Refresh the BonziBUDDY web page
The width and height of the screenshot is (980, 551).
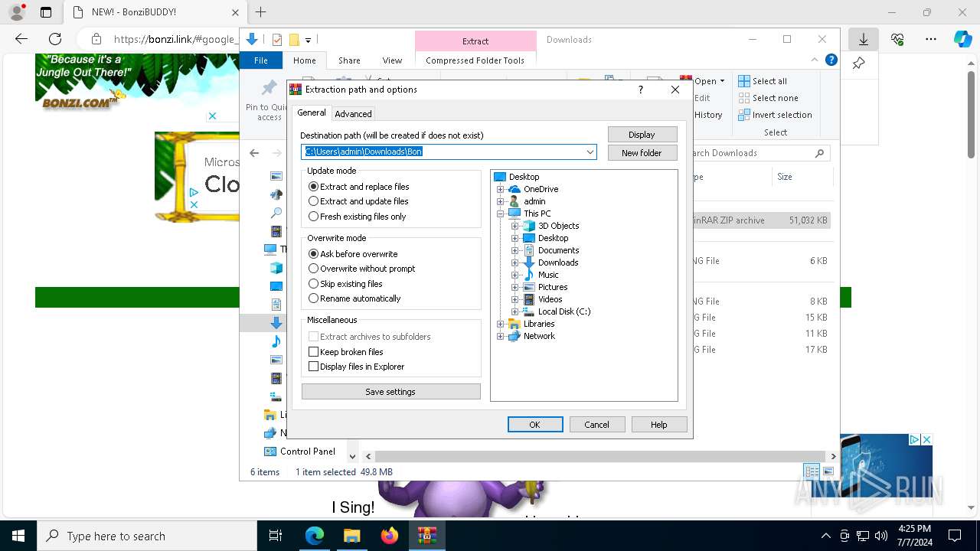tap(55, 38)
